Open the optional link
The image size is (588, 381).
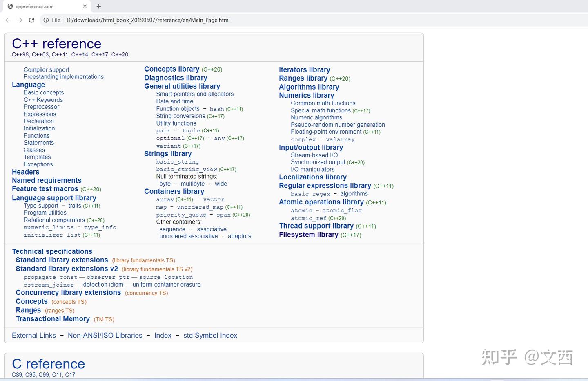[x=170, y=138]
